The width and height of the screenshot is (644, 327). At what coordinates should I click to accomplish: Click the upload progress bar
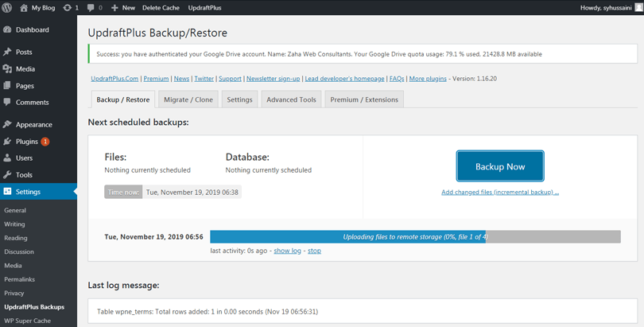[x=415, y=236]
